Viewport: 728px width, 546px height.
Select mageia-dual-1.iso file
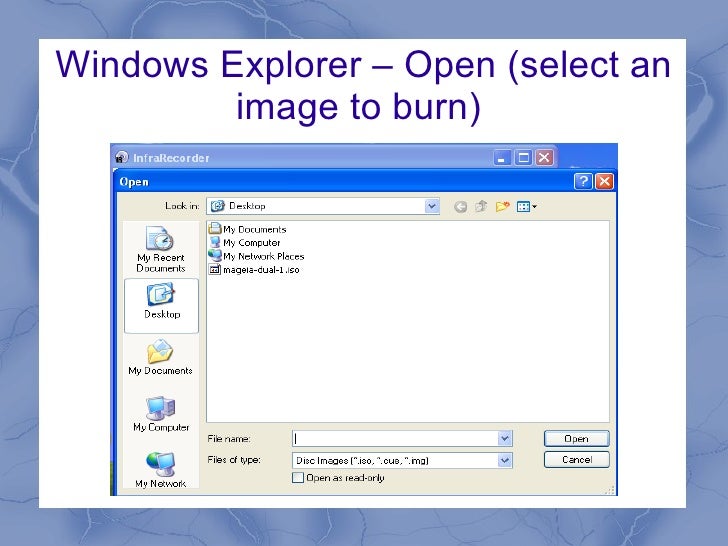254,269
